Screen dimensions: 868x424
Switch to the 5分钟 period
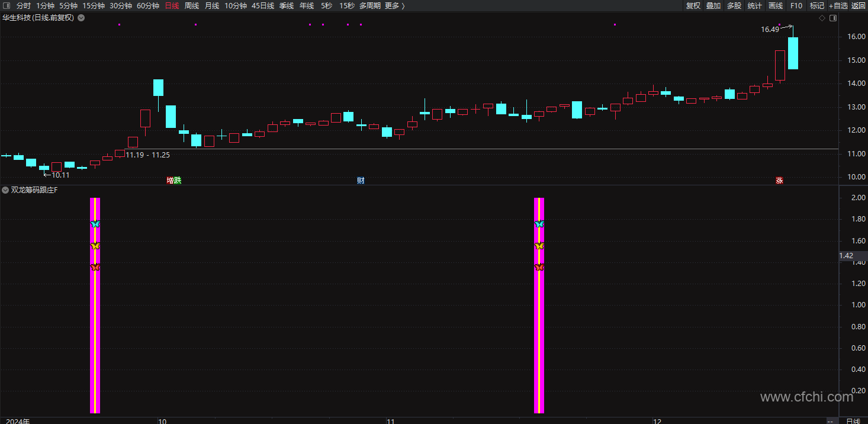(x=68, y=5)
